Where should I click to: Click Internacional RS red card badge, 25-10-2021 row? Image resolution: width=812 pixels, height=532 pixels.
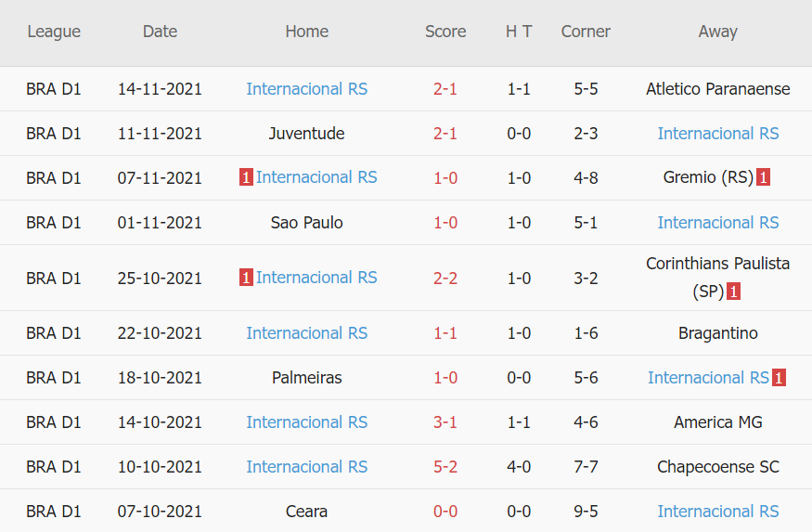point(246,278)
